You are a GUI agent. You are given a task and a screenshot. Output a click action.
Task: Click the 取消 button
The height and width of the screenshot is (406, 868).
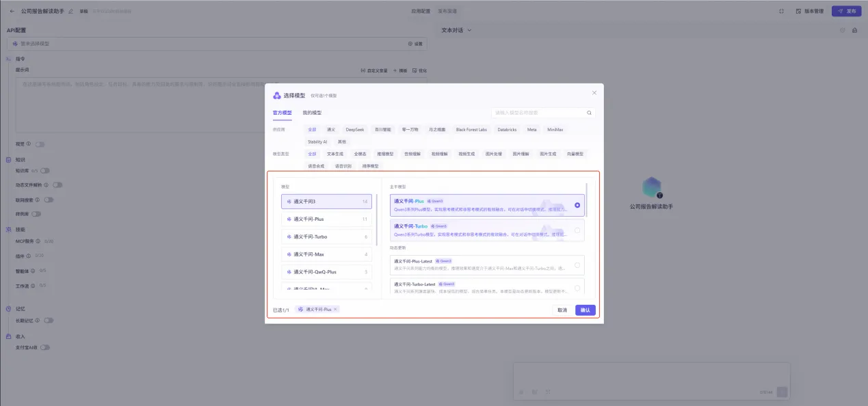[x=562, y=310]
